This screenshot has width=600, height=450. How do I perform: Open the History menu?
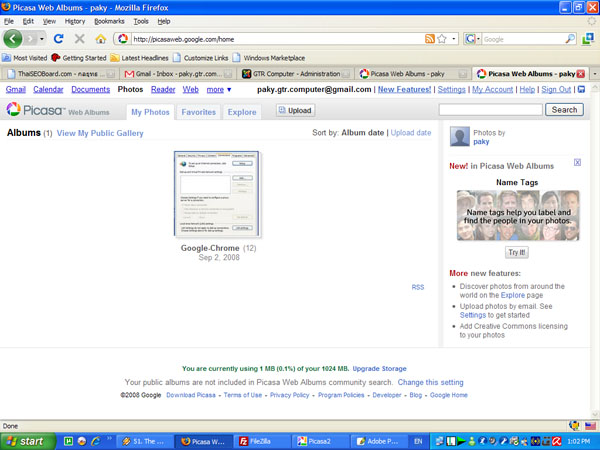(75, 21)
